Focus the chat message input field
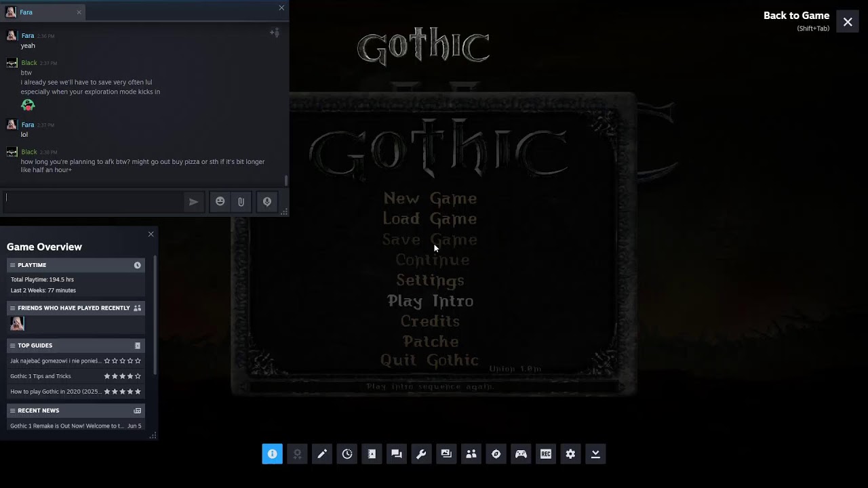 92,201
